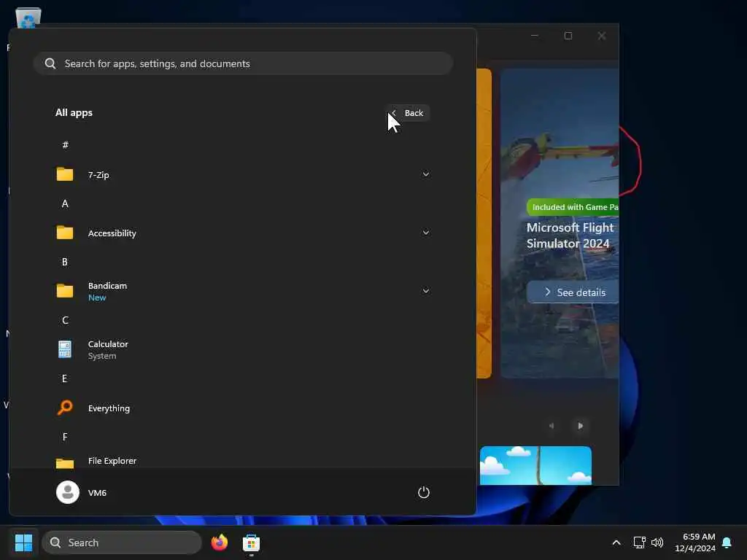Open the Everything search app icon

coord(65,408)
